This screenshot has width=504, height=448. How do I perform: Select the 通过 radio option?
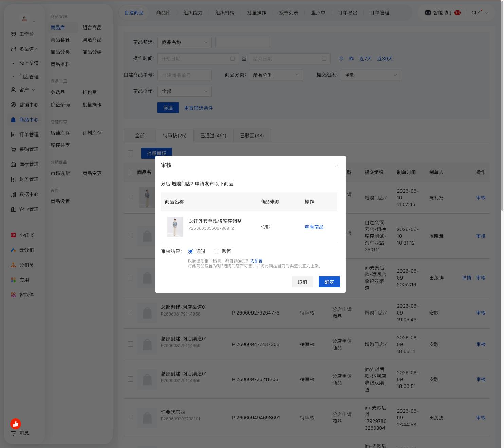coord(191,251)
